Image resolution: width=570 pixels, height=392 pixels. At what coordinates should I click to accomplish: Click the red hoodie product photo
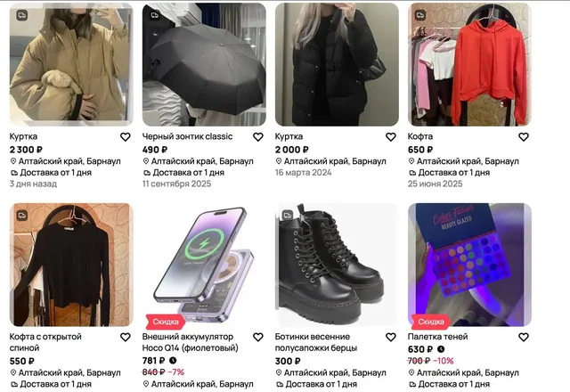469,64
